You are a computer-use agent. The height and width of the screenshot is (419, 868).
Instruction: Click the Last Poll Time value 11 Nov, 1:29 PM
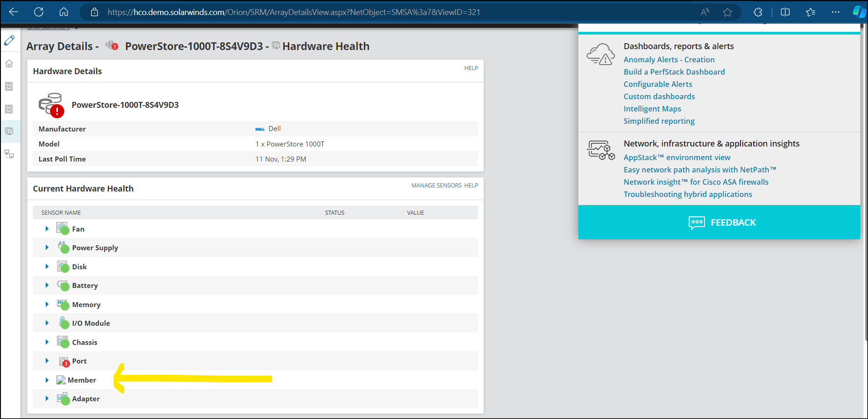(x=281, y=159)
